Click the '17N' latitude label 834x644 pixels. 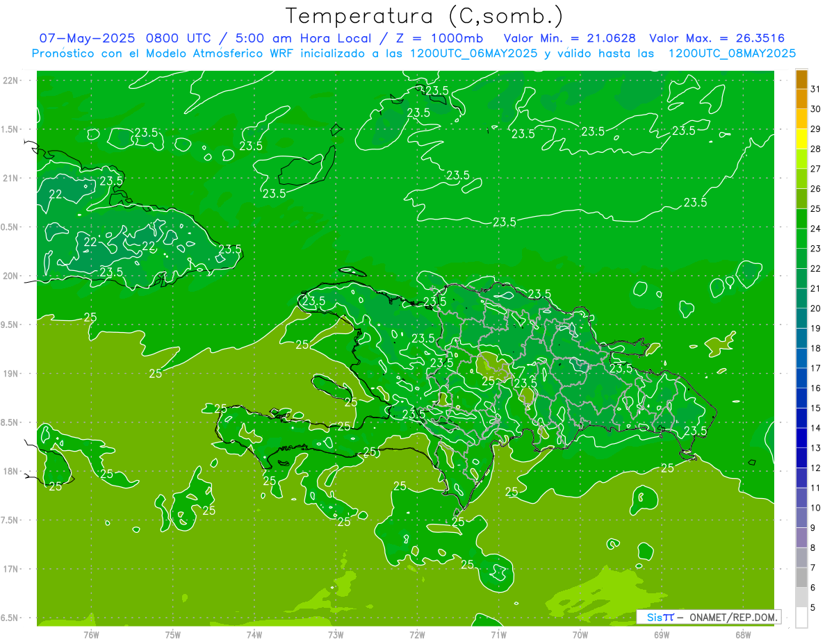(x=12, y=569)
